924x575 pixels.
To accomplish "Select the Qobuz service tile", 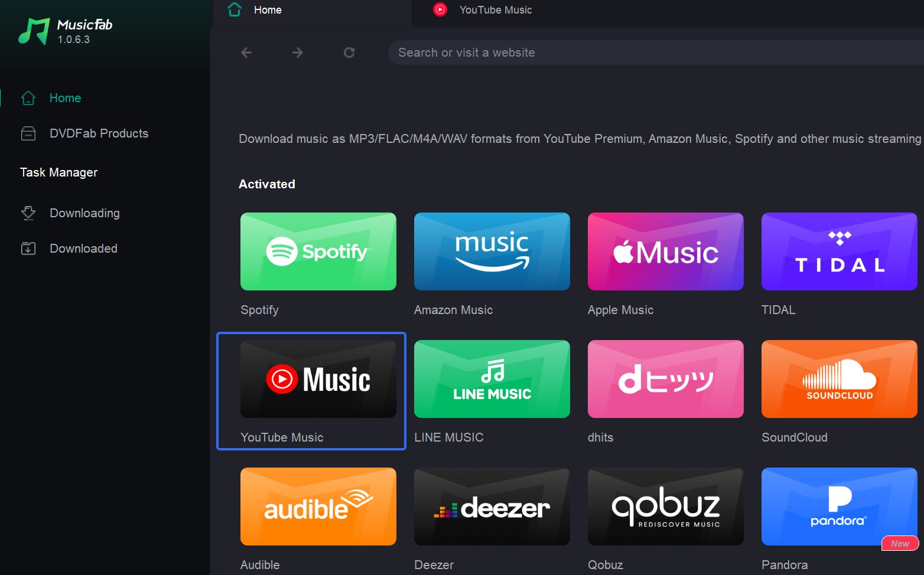I will click(x=665, y=507).
